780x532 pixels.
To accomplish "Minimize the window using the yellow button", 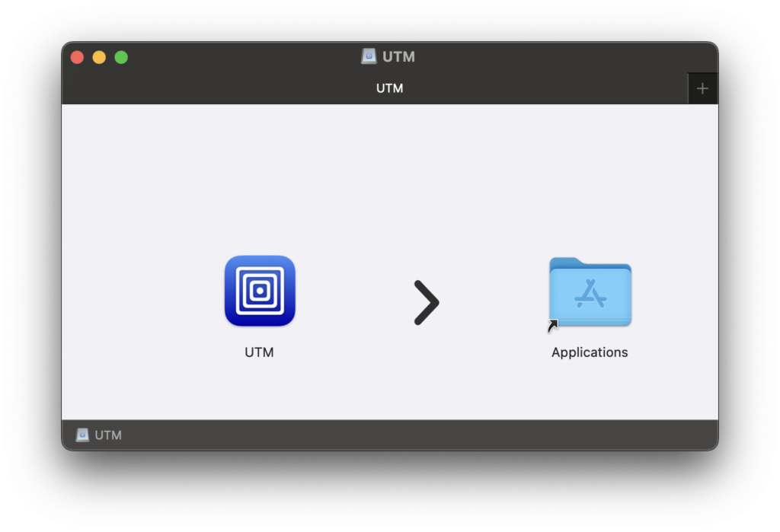I will 99,57.
